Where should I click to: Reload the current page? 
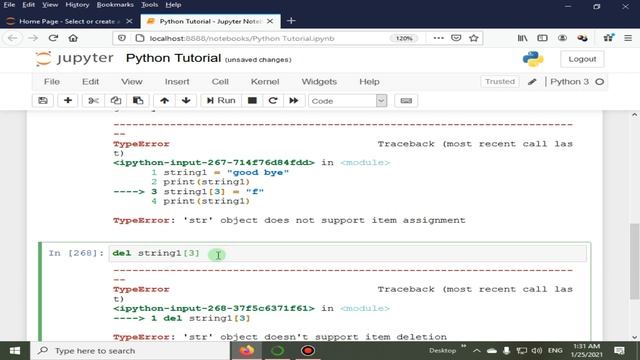[x=53, y=38]
